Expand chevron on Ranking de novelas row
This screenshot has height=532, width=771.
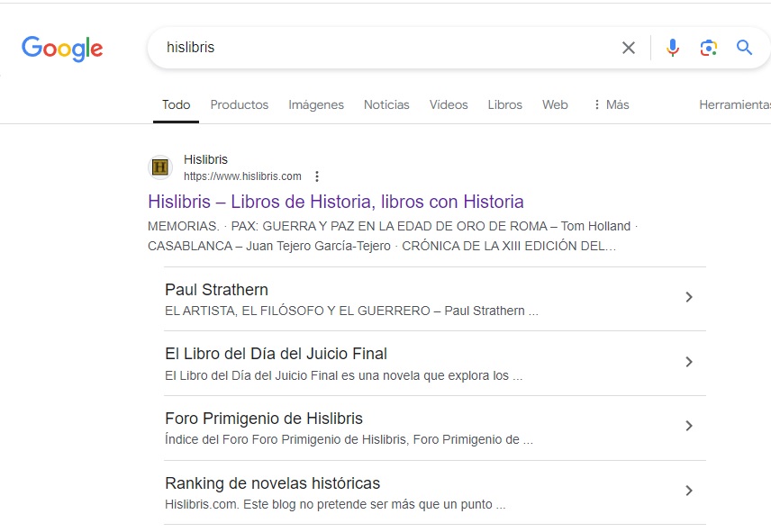[x=689, y=491]
